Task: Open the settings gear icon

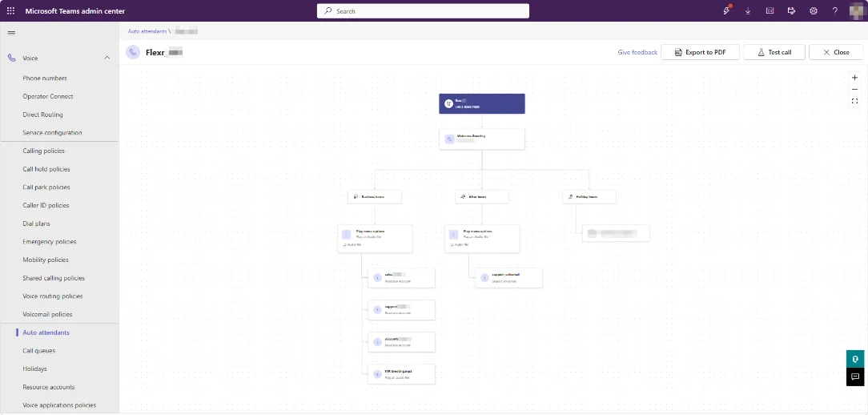Action: tap(814, 10)
